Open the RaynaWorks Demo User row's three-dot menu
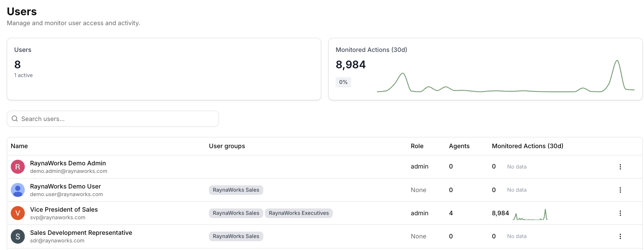 [x=620, y=190]
